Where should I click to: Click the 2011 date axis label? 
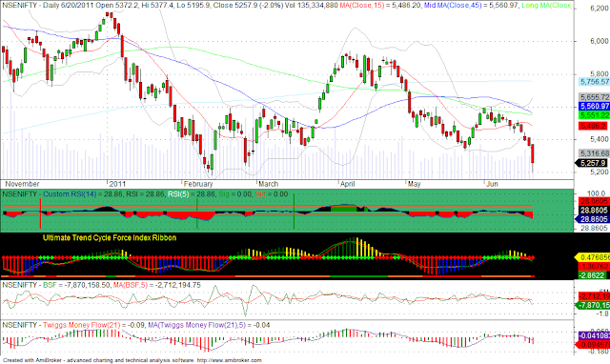coord(117,184)
